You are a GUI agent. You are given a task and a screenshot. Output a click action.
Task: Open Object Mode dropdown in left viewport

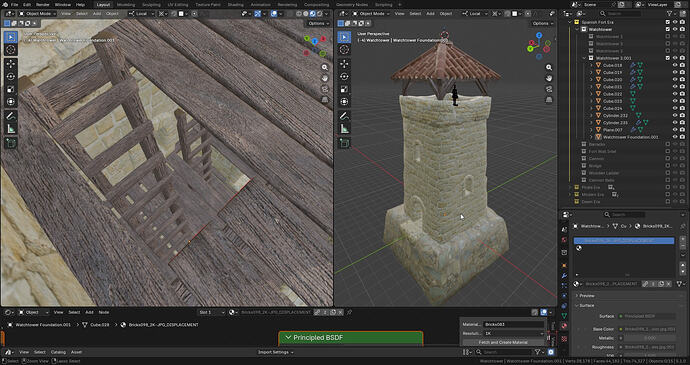coord(38,14)
